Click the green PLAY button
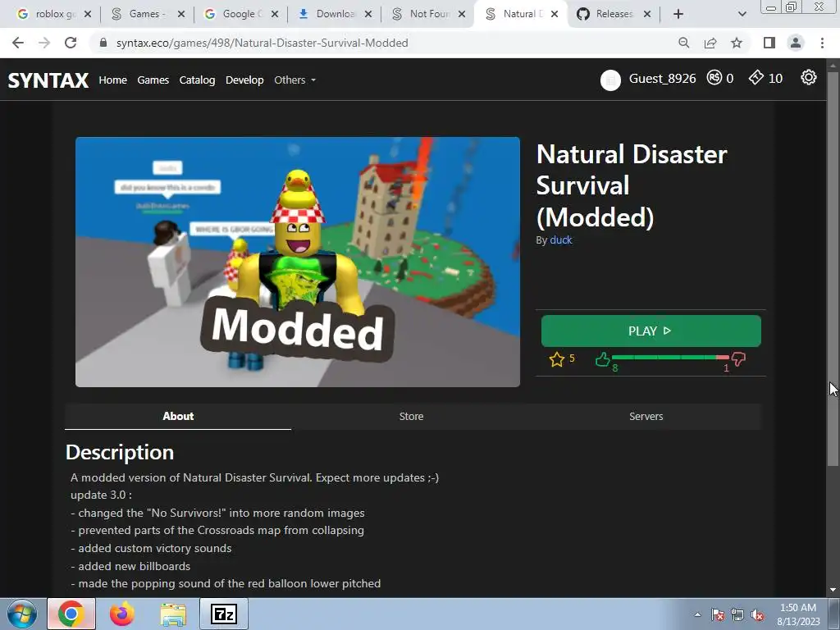The height and width of the screenshot is (630, 840). click(x=651, y=331)
